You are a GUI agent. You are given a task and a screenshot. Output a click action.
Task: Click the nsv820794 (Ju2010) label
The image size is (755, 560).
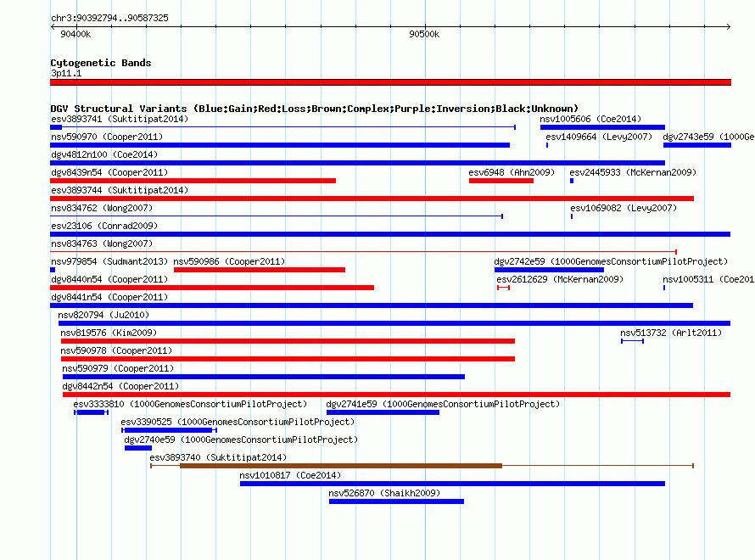coord(103,315)
